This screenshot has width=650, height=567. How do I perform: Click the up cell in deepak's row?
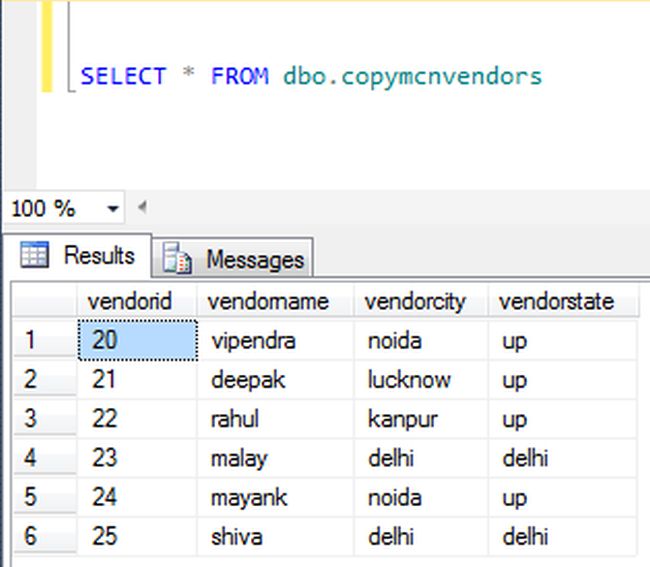(563, 379)
